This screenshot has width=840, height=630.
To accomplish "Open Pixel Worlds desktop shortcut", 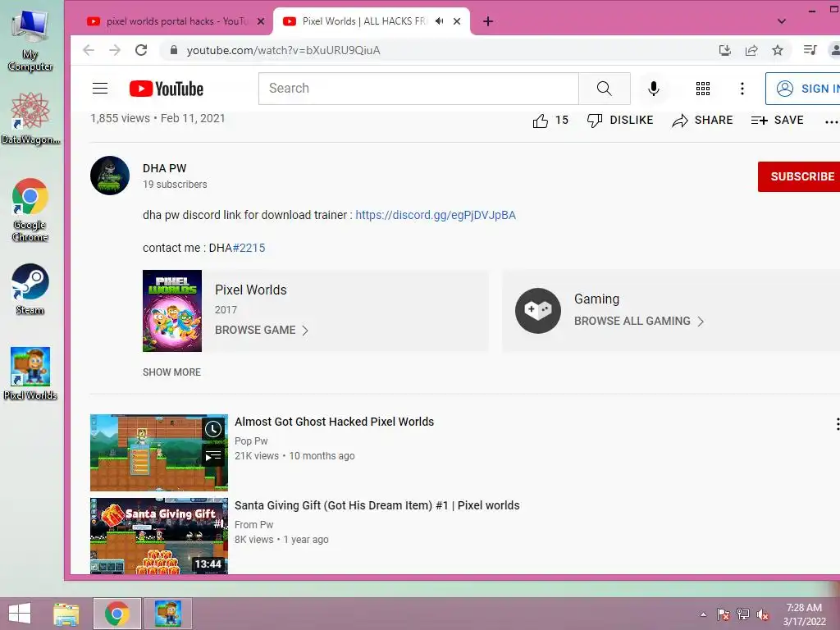I will (30, 374).
